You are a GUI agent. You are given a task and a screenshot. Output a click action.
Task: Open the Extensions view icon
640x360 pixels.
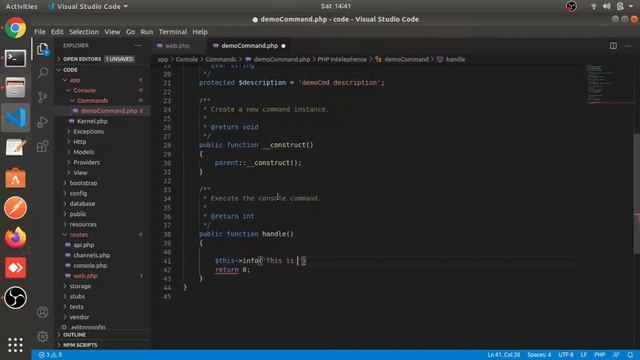43,146
